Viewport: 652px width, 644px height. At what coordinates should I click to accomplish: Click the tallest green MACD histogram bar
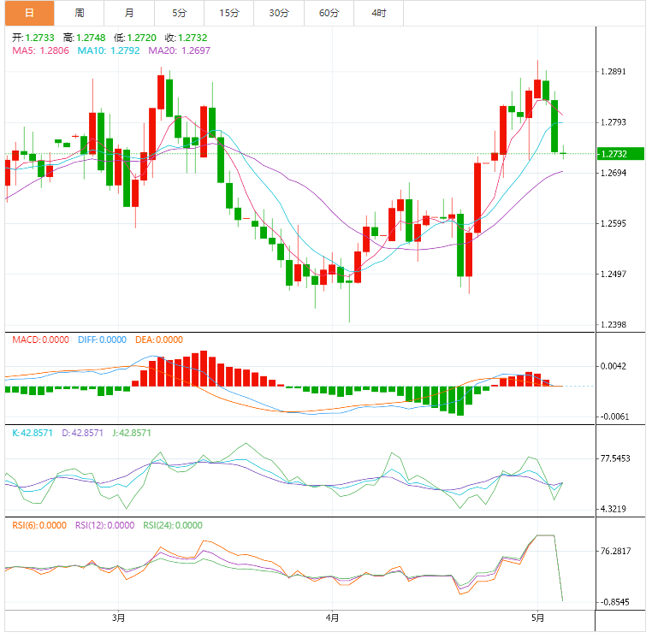[460, 401]
